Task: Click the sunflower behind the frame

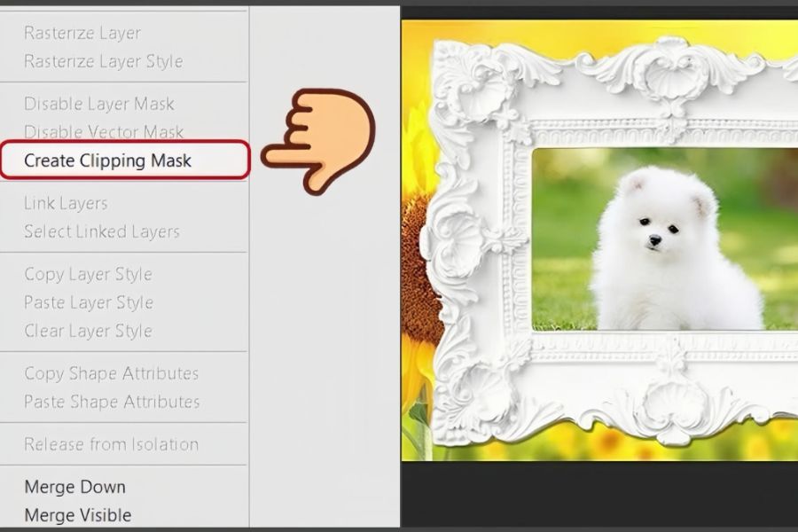Action: (419, 275)
